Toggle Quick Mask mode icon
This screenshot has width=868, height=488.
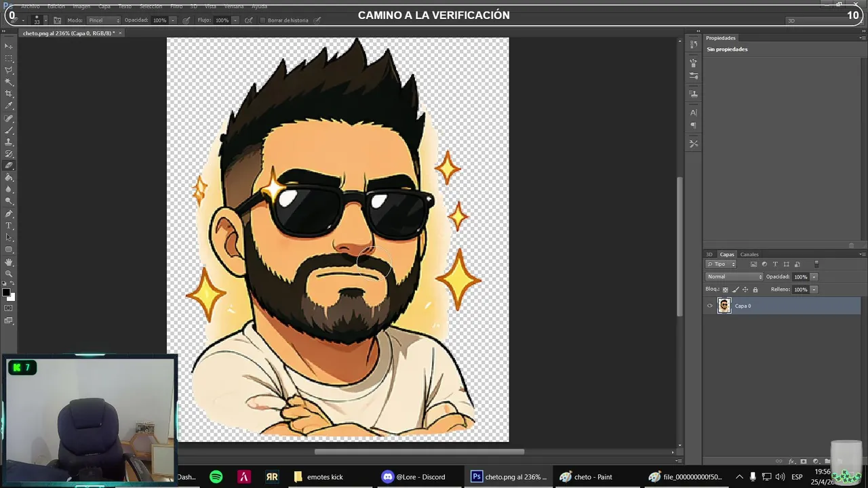[9, 308]
